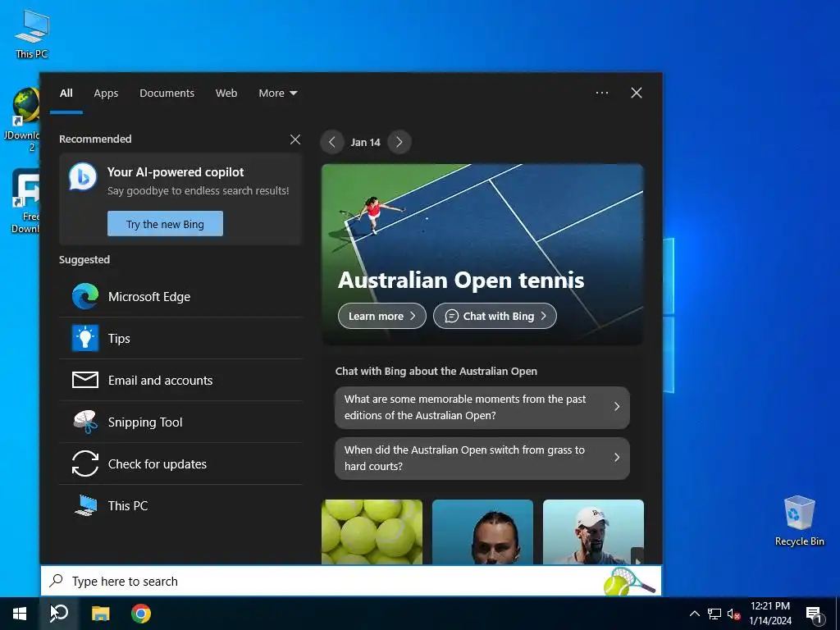Launch Snipping Tool scissors icon
840x630 pixels.
point(85,422)
